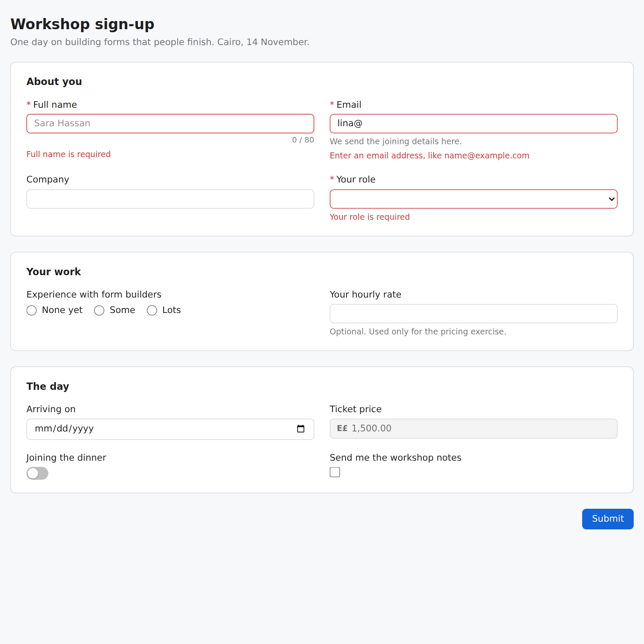The image size is (644, 644).
Task: Click the 'We send the joining details here.' hint
Action: pos(396,141)
